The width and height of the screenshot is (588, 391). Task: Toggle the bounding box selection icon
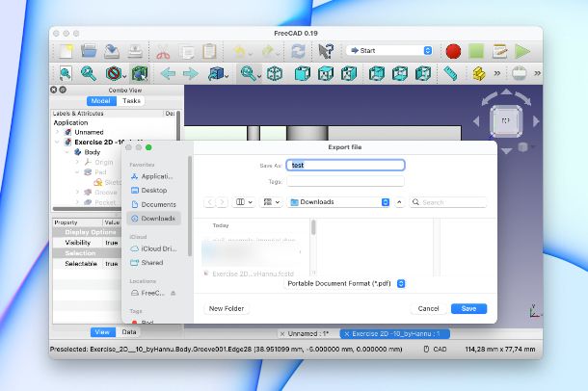click(140, 73)
